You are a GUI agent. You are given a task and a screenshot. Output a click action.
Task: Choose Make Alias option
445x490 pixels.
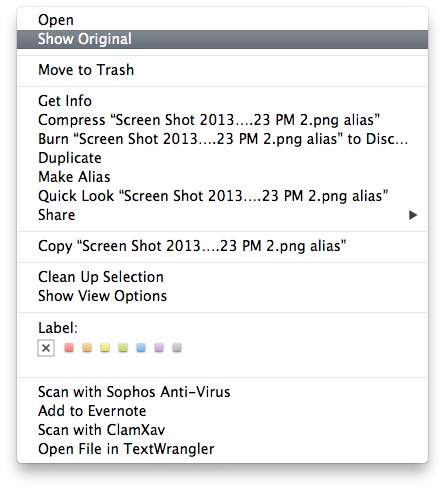pos(222,177)
